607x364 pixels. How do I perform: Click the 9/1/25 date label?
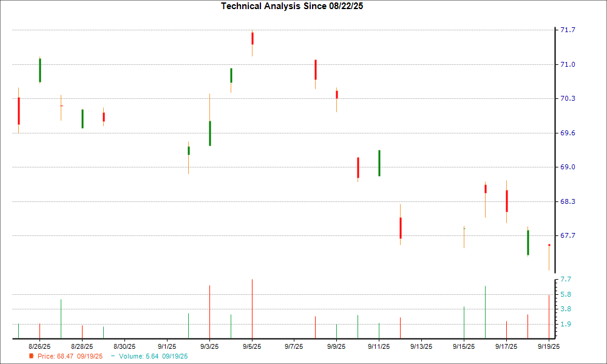167,346
